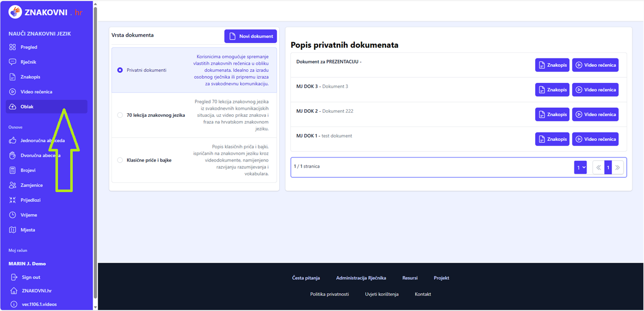Open Zamjenice in the sidebar menu
Image resolution: width=644 pixels, height=311 pixels.
32,185
